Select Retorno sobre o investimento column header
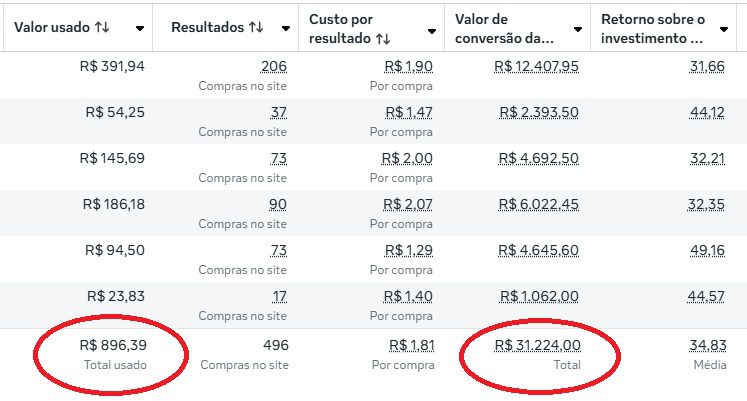Viewport: 747px width, 401px height. click(652, 29)
